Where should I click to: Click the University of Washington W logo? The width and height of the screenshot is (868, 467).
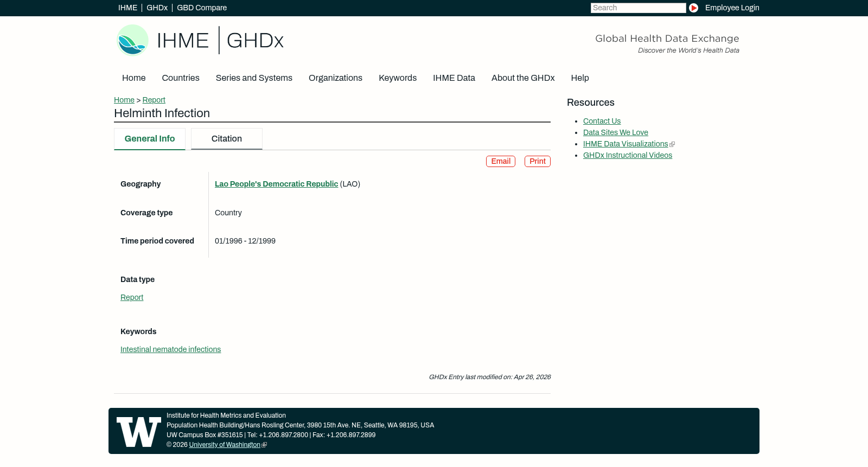click(x=139, y=432)
